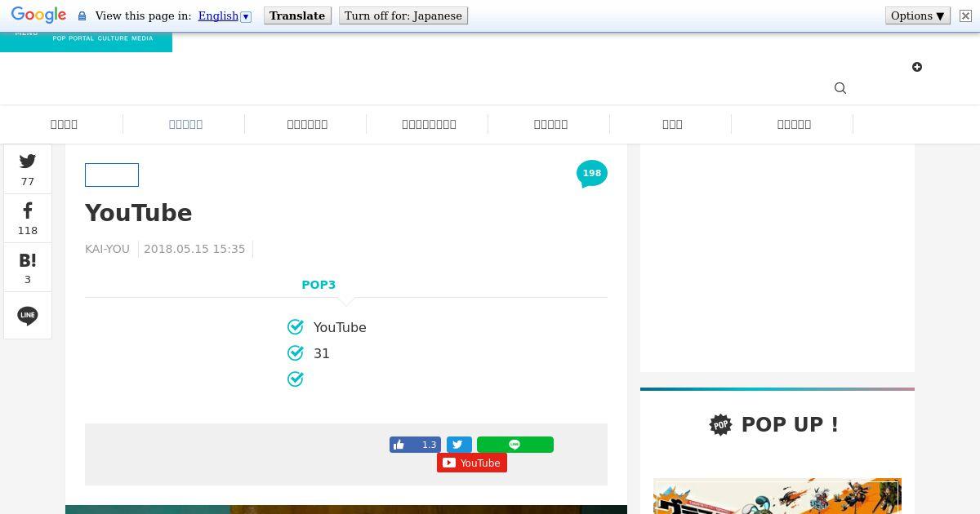
Task: Click the article date 2018.05.15 15:35
Action: coord(194,249)
